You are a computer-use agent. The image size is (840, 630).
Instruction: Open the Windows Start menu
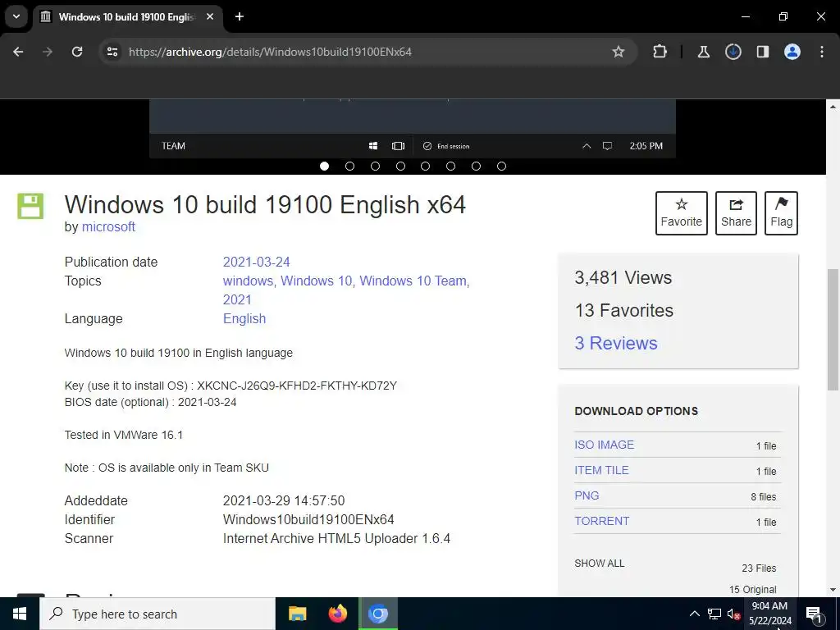(20, 614)
